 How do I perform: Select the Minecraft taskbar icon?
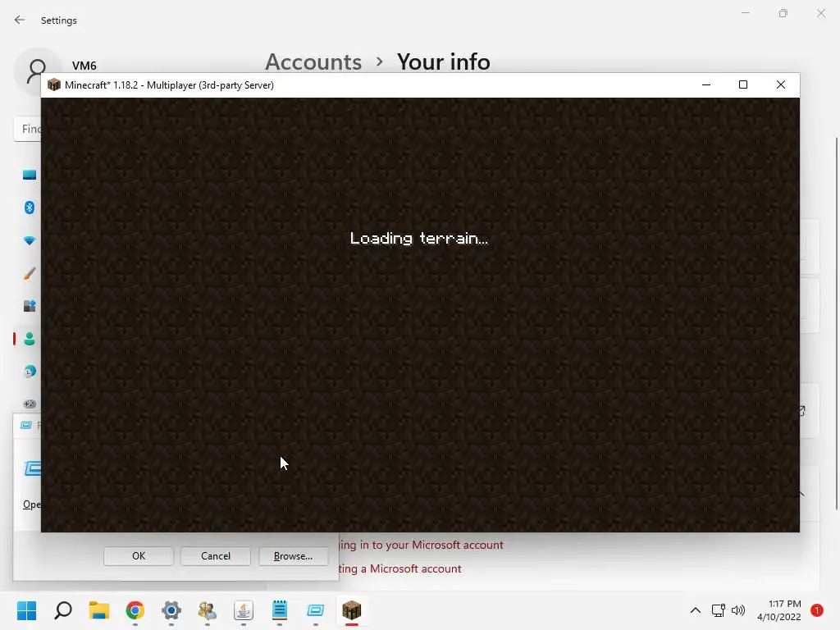coord(351,609)
